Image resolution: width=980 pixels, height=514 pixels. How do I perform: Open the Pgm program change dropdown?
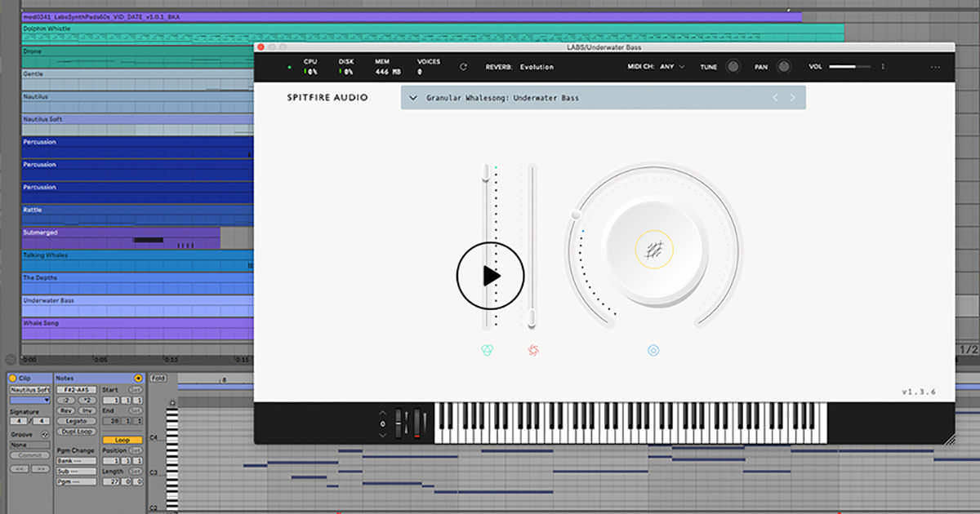pyautogui.click(x=77, y=482)
